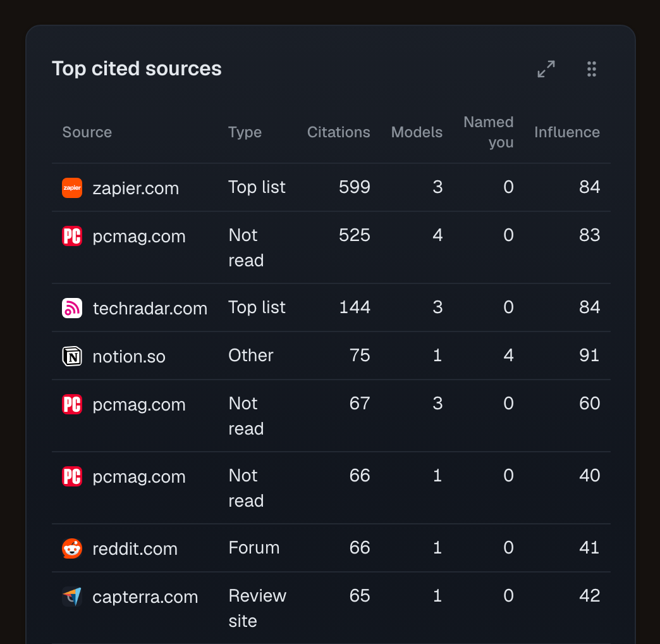
Task: Select the Models value 3 for zapier.com
Action: 437,187
